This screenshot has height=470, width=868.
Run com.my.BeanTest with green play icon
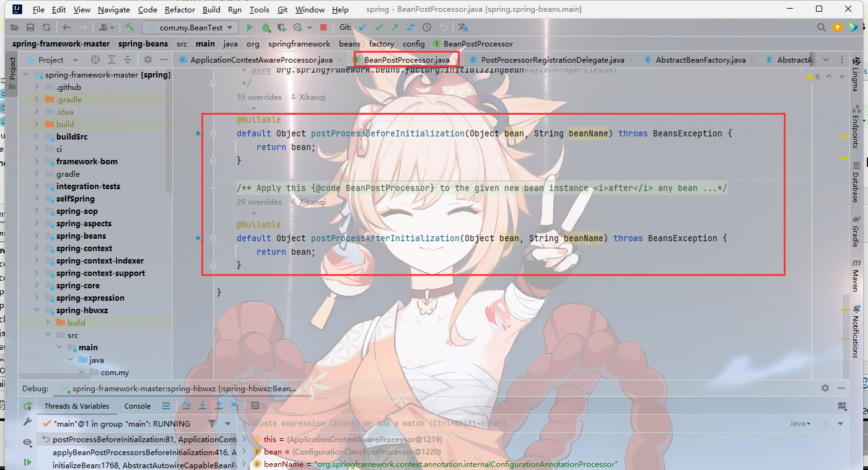pos(250,27)
